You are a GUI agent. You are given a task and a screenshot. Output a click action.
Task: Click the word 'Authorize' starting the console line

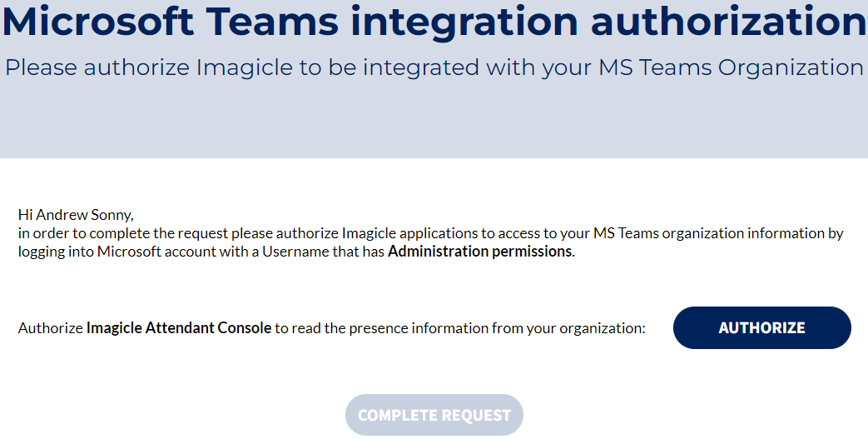(x=50, y=328)
